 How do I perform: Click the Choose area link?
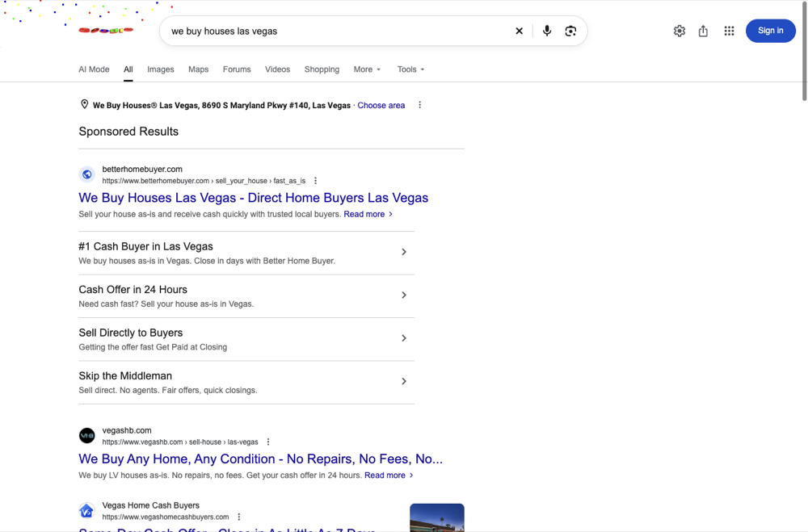[x=381, y=105]
